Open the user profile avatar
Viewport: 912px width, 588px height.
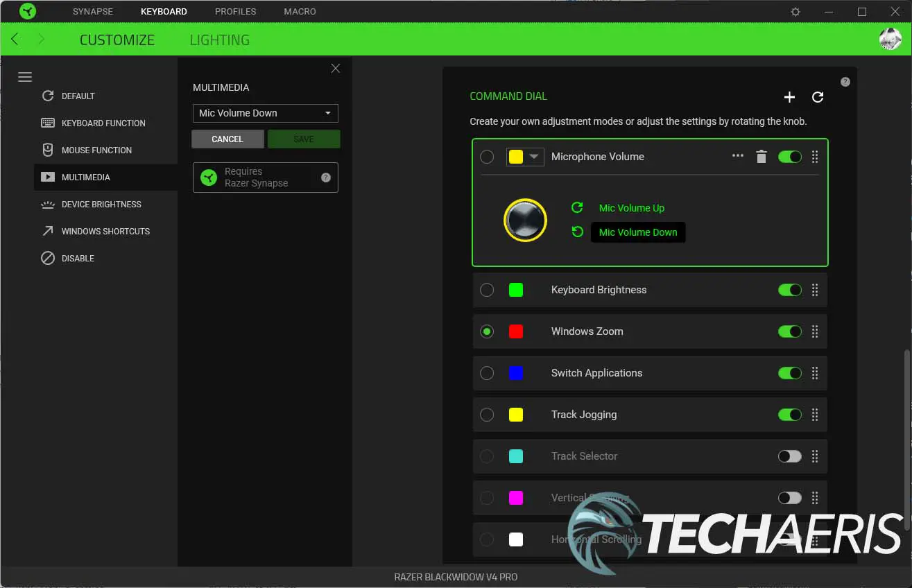pos(890,39)
